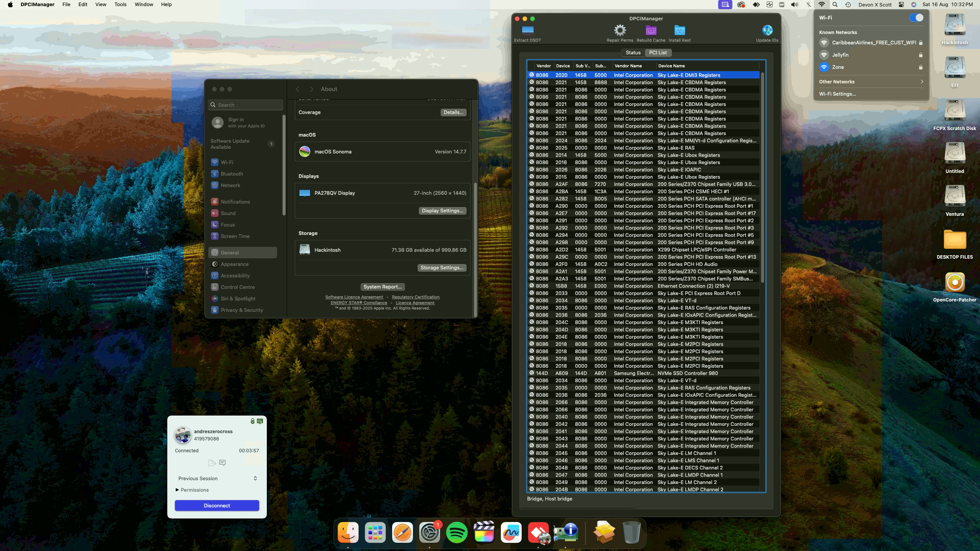This screenshot has width=980, height=551.
Task: Open Freeform from the Dock
Action: tap(511, 532)
